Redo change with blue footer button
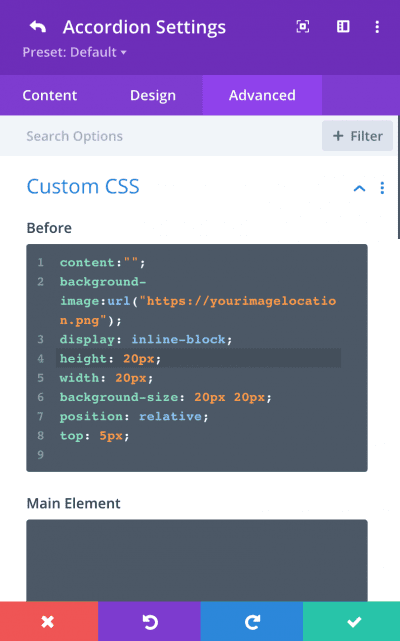This screenshot has width=400, height=641. tap(252, 621)
